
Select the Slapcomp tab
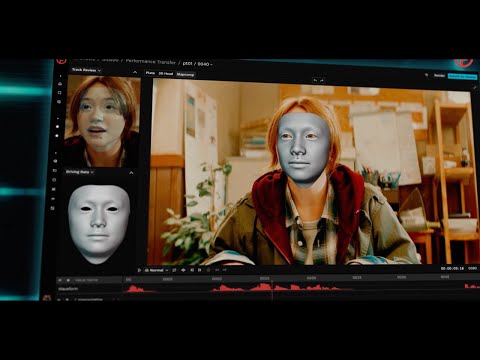coord(185,74)
